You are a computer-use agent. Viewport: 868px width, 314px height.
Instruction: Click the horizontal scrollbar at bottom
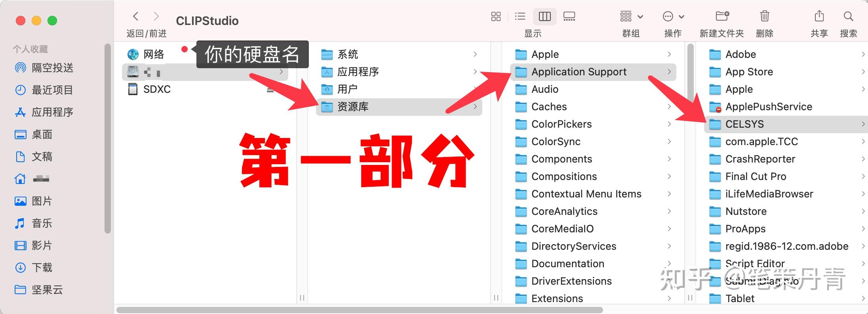(x=360, y=310)
